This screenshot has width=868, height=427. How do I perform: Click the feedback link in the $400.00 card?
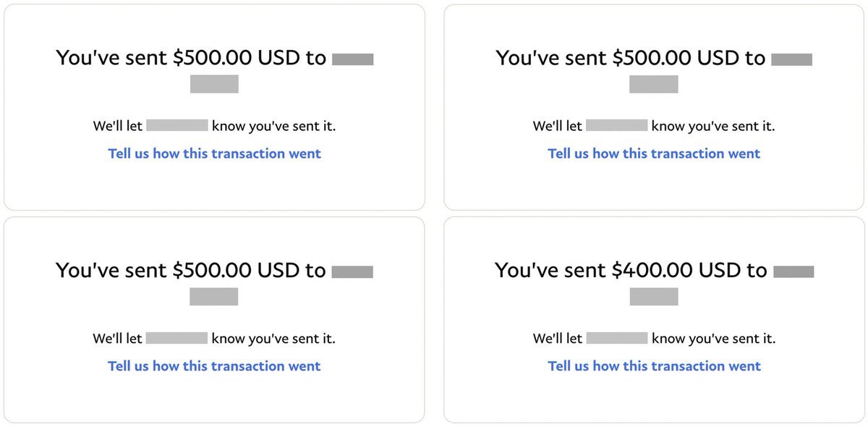[x=655, y=366]
